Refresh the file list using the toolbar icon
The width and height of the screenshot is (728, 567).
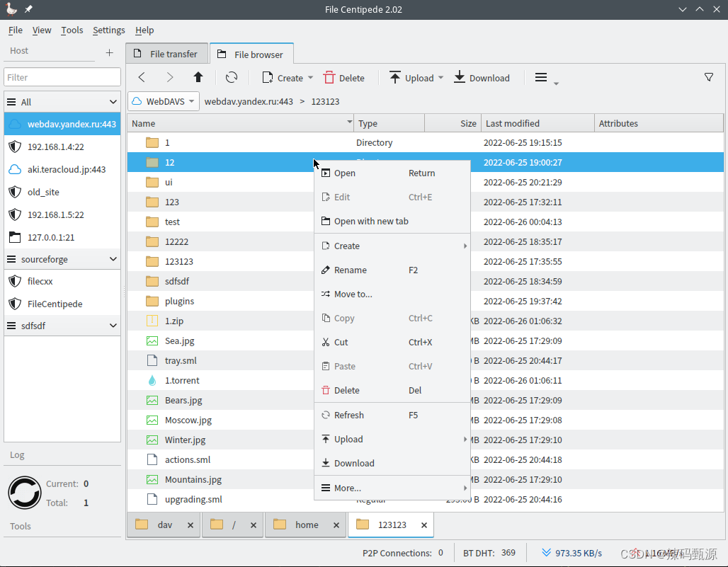click(231, 77)
